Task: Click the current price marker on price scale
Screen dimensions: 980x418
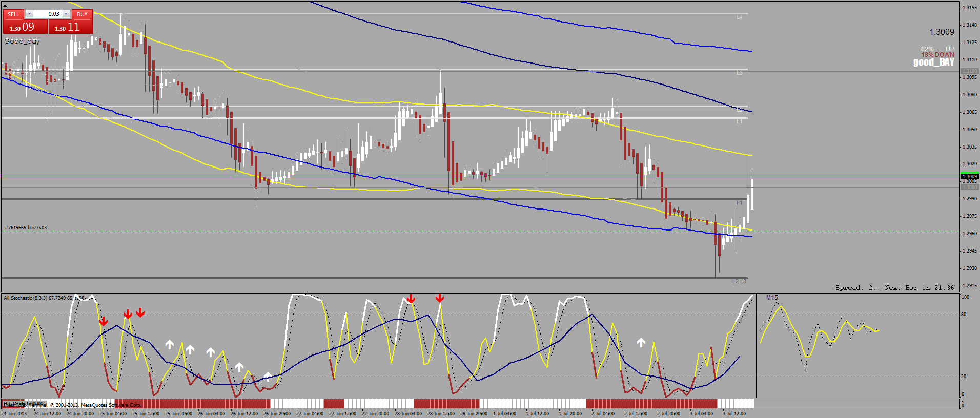Action: (x=969, y=176)
